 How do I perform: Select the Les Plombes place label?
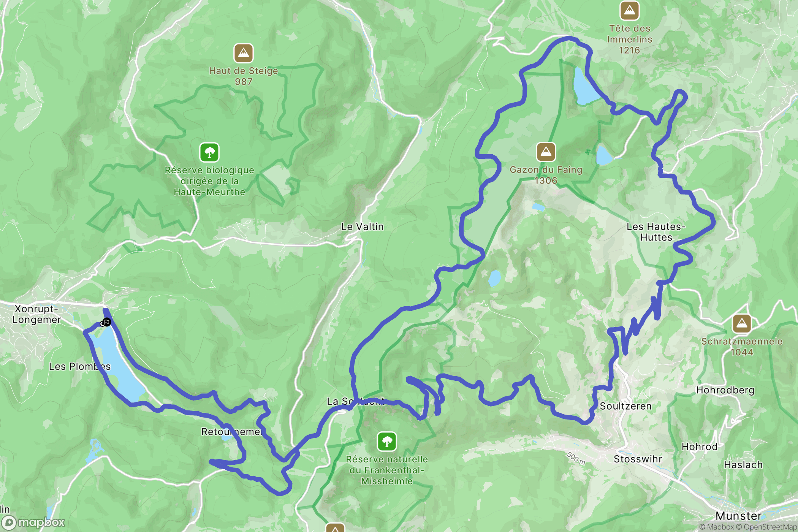point(80,367)
